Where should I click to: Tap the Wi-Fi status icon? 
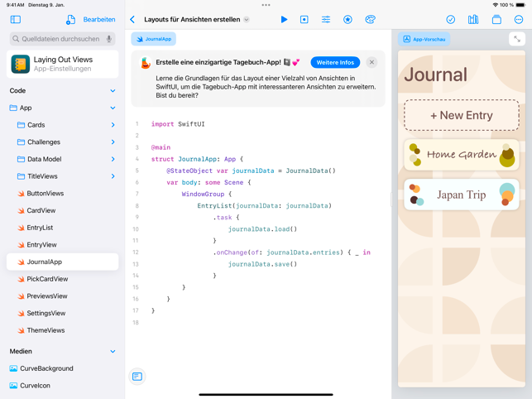[496, 5]
